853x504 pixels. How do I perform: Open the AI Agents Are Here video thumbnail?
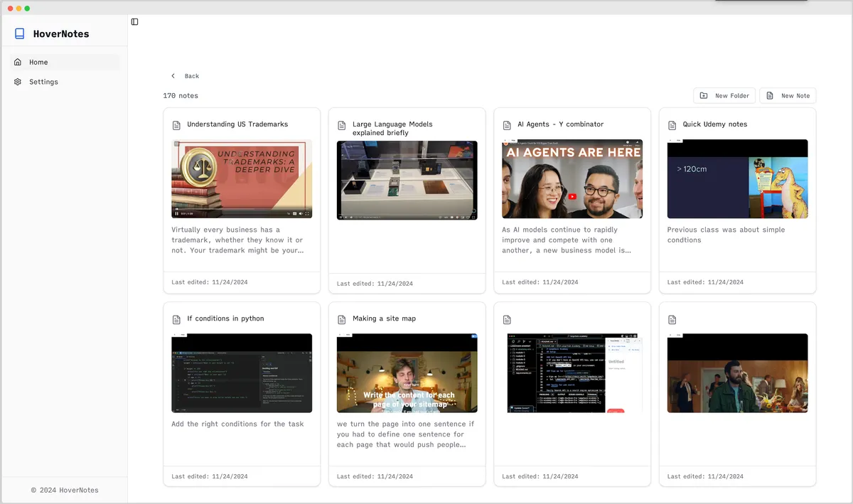572,178
